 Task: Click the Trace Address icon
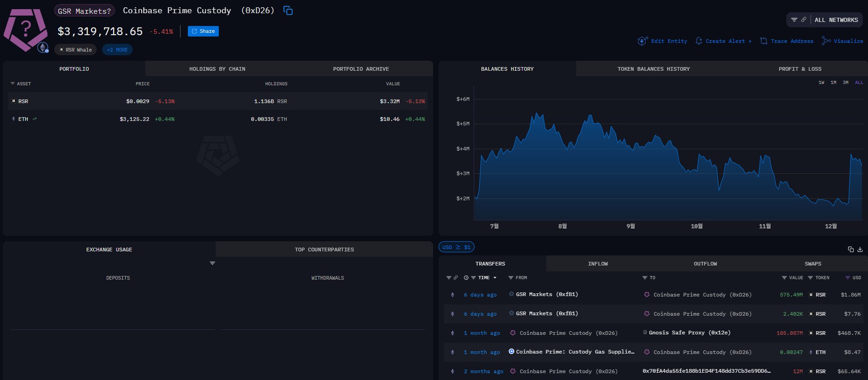tap(764, 41)
